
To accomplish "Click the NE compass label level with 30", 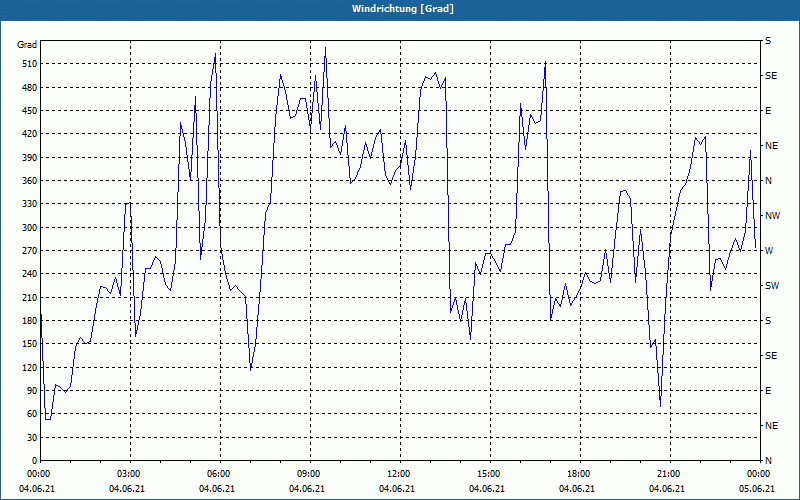I will point(772,426).
